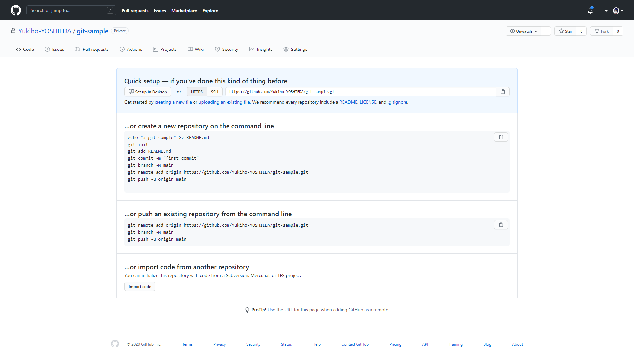Image resolution: width=634 pixels, height=364 pixels.
Task: Click the GitHub Octocat logo in header
Action: click(x=16, y=10)
